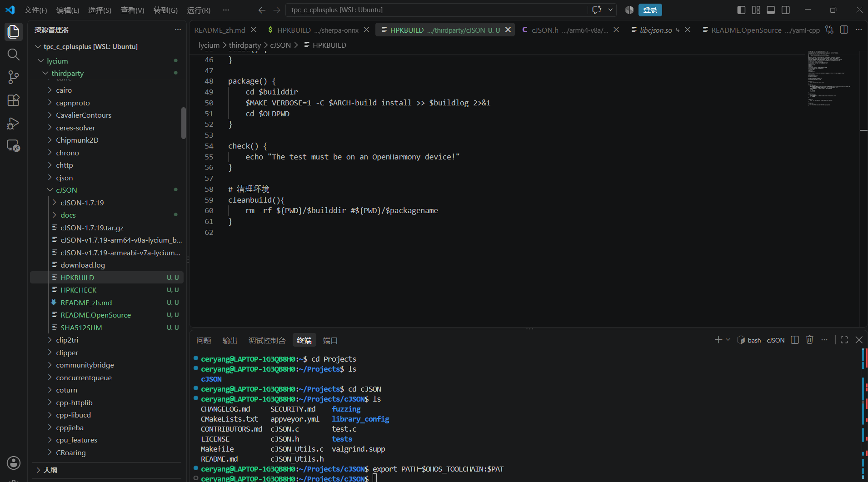Maximize the terminal panel size

pyautogui.click(x=844, y=340)
